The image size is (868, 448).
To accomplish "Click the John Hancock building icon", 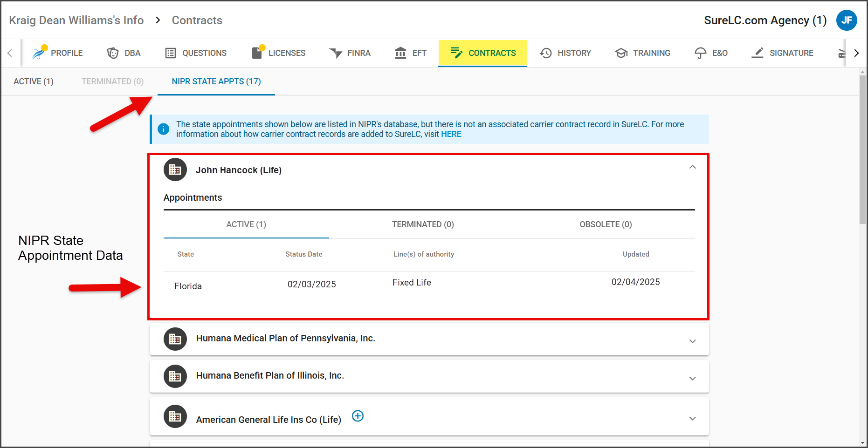I will [x=175, y=170].
